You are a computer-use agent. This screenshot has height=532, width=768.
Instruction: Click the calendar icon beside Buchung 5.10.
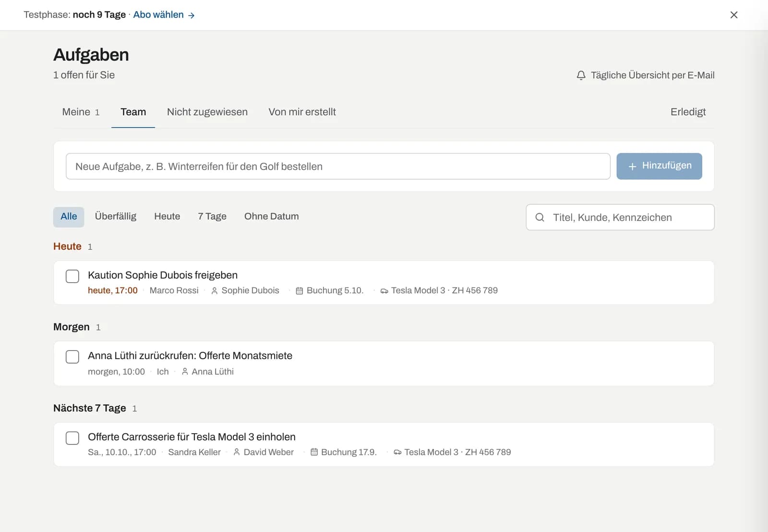pyautogui.click(x=299, y=291)
